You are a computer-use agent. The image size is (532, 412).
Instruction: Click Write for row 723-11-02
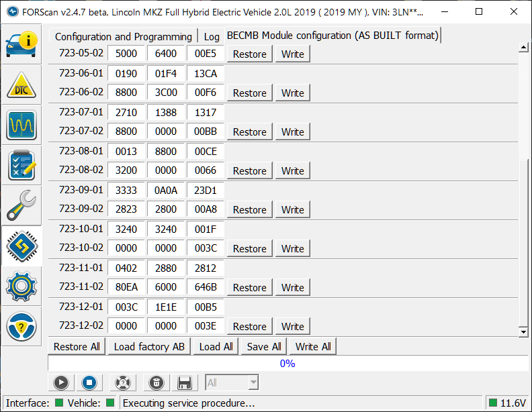coord(293,288)
